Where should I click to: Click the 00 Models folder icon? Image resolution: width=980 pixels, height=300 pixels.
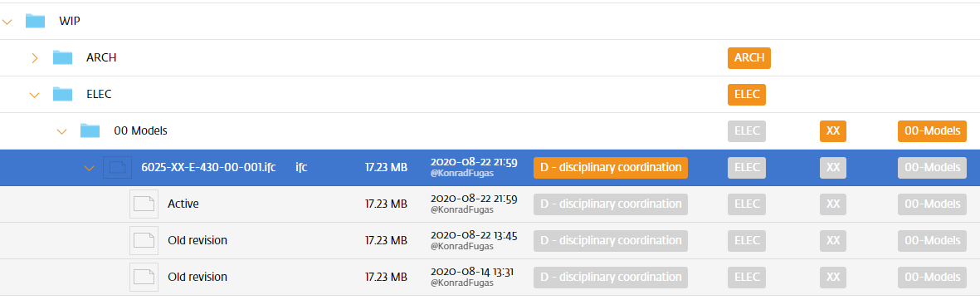pyautogui.click(x=90, y=130)
